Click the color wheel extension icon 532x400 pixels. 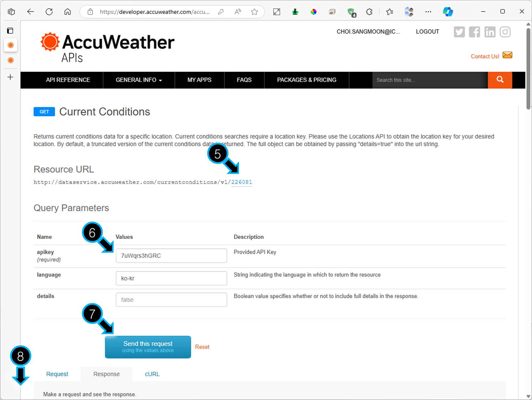314,12
